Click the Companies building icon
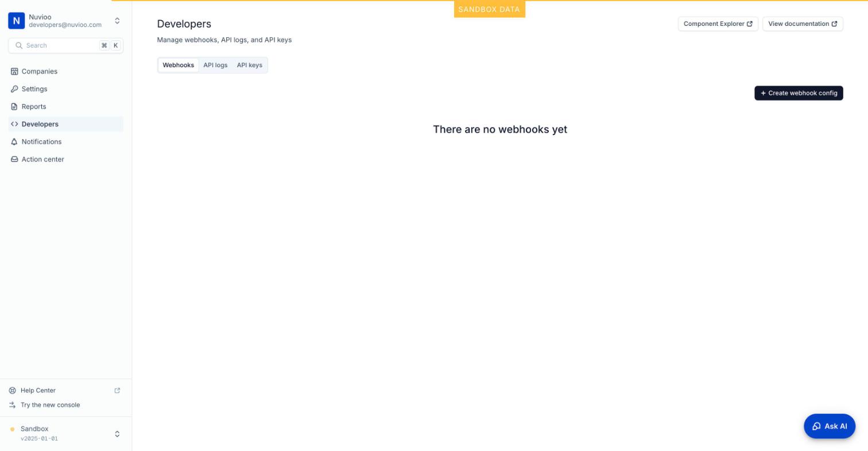Viewport: 868px width, 451px height. click(x=14, y=71)
